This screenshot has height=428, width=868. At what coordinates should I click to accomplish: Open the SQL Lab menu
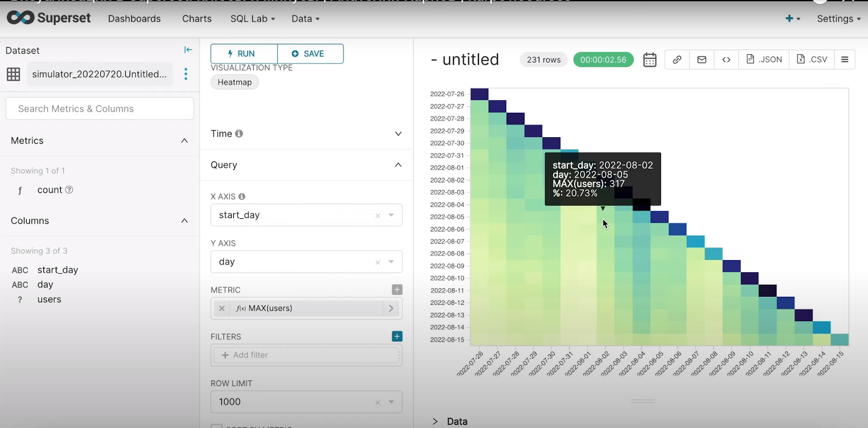(x=252, y=18)
